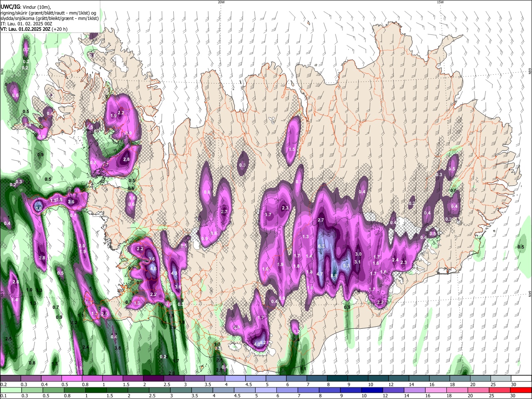Click the bright red swatch ending the rain legend
This screenshot has height=399, width=532.
(x=520, y=390)
